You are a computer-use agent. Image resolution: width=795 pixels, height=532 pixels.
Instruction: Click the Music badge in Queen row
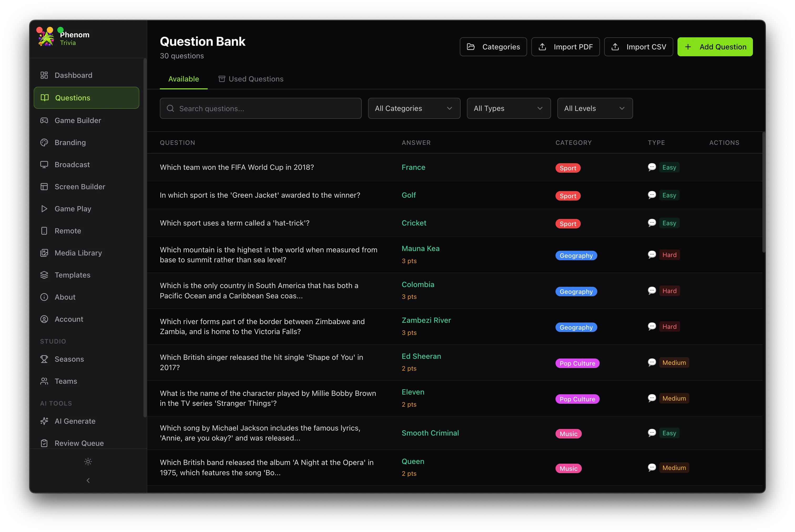point(568,468)
